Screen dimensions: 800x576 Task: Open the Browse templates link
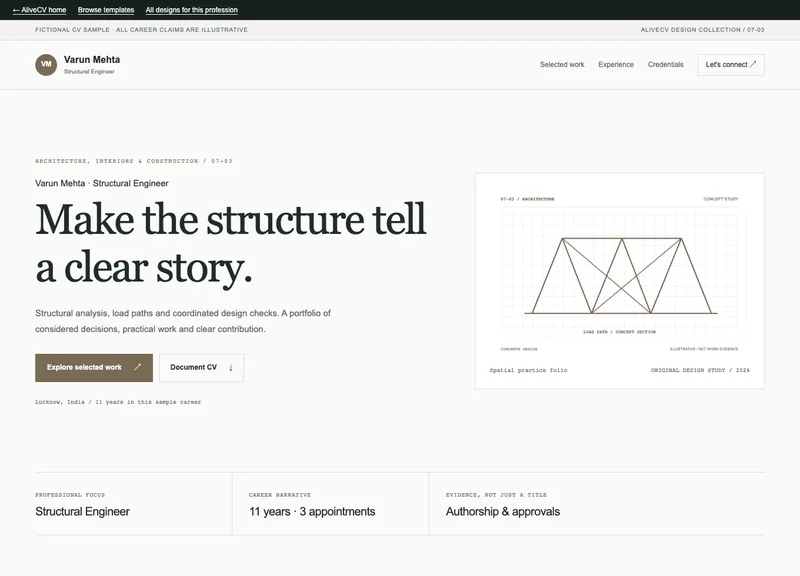(106, 10)
